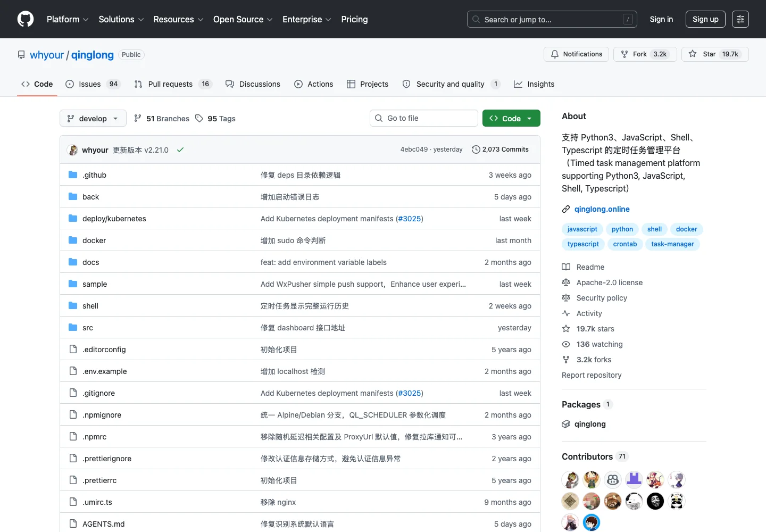Open the settings icon next to Sign up
The height and width of the screenshot is (532, 766).
740,19
